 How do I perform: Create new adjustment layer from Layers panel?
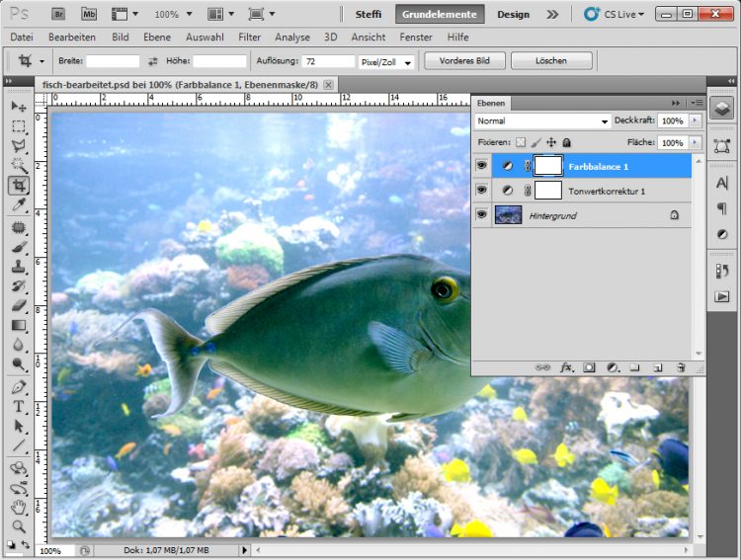click(613, 367)
